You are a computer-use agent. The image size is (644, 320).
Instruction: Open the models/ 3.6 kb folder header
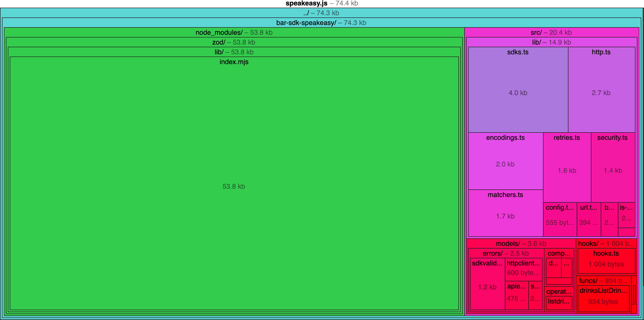(521, 244)
